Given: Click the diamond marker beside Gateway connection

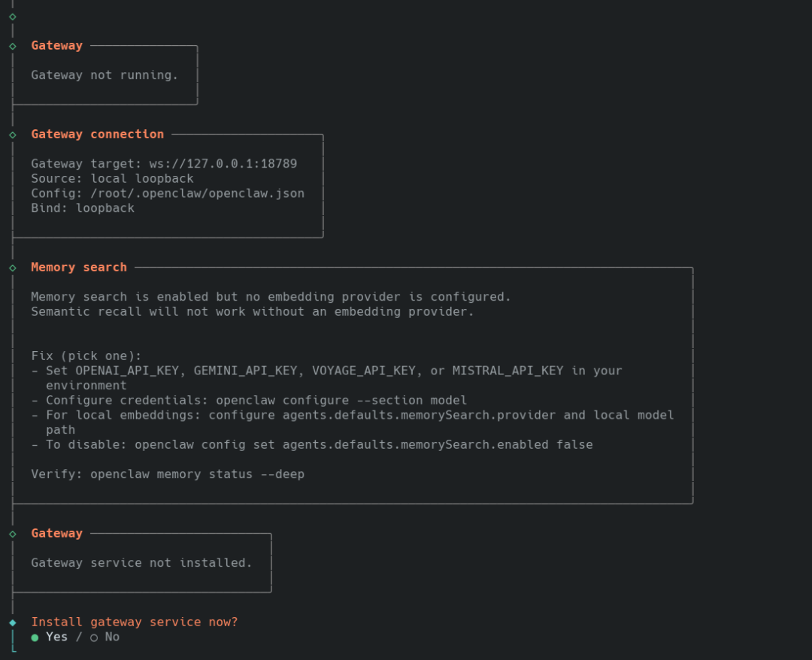Looking at the screenshot, I should (x=13, y=135).
